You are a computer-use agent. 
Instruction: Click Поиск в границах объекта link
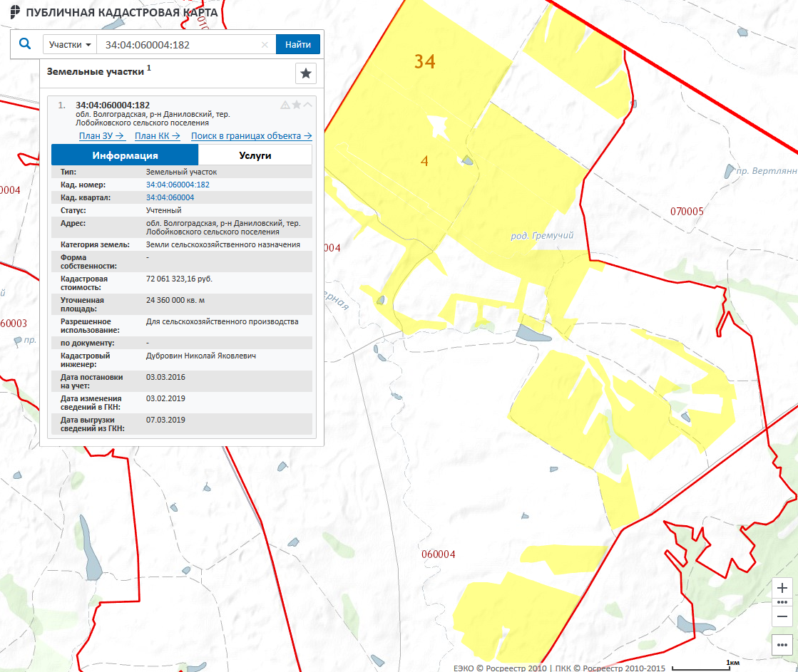[x=251, y=136]
